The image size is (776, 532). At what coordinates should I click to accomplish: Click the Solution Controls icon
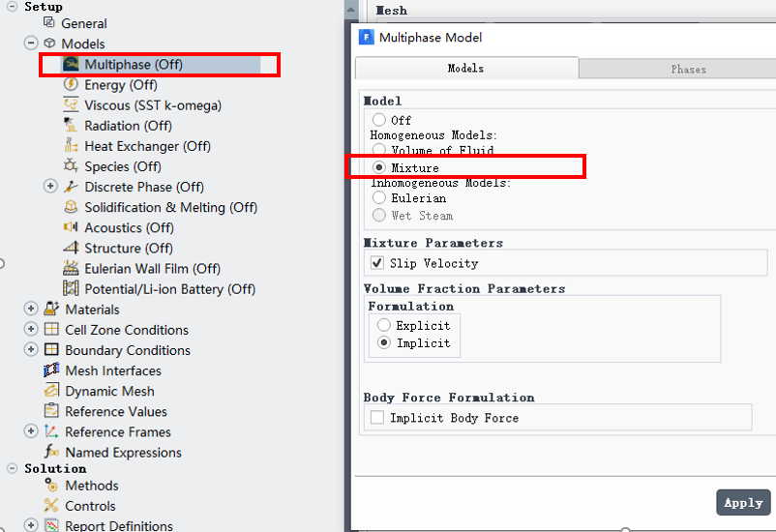(51, 505)
